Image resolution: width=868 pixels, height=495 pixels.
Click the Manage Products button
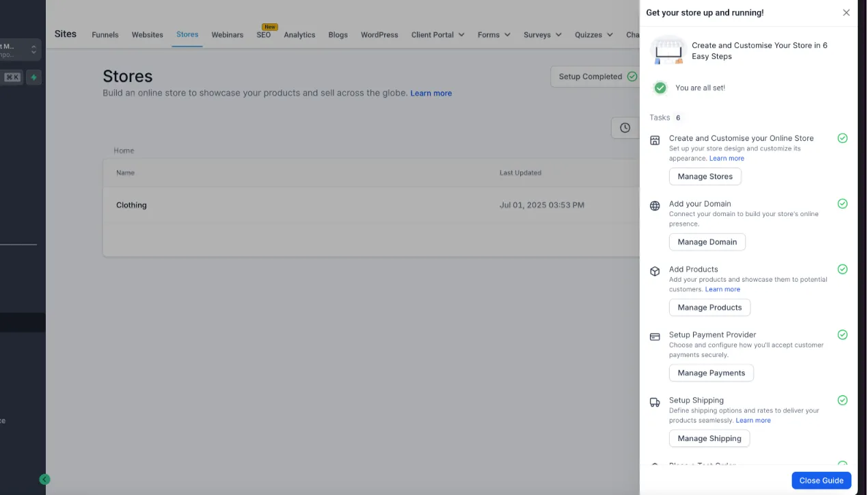709,308
